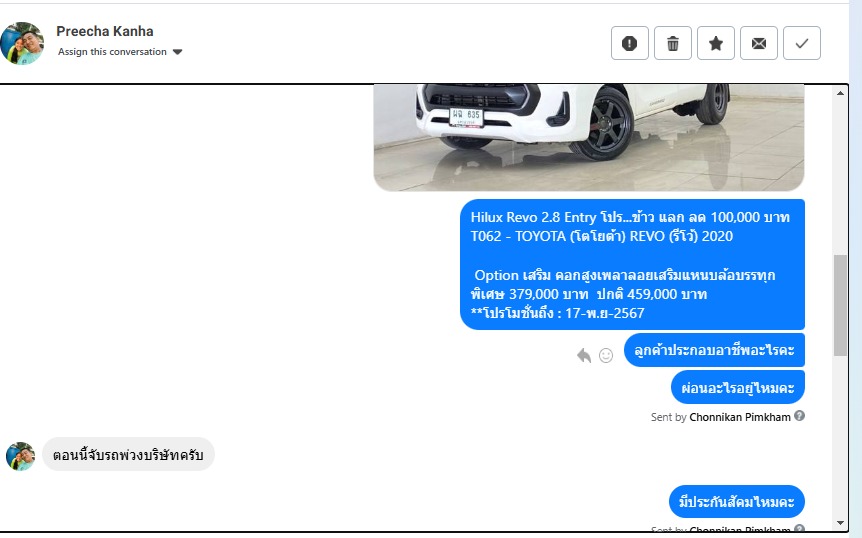Viewport: 862px width, 538px height.
Task: Mark conversation as spam with exclamation icon
Action: click(x=629, y=43)
